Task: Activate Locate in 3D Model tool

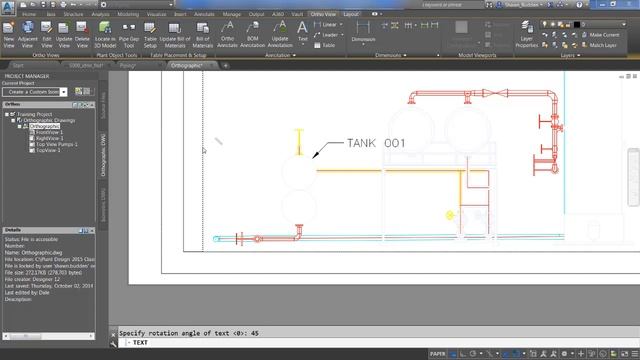Action: click(105, 35)
